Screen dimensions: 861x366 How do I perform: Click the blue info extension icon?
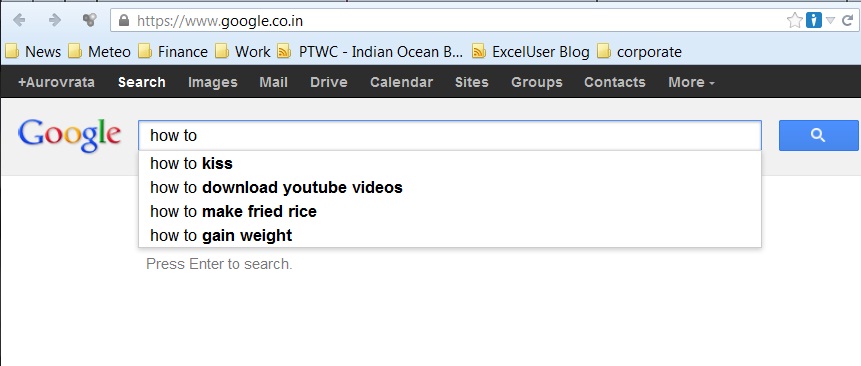point(813,21)
